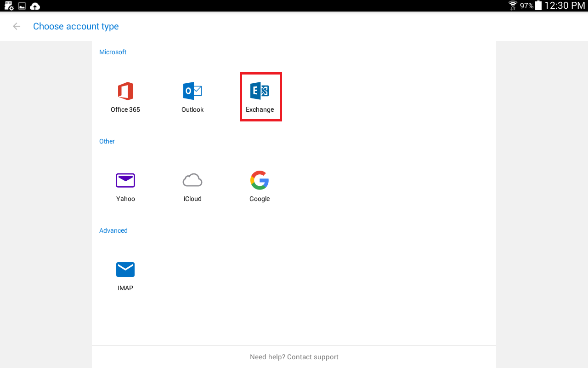
Task: Go back using the arrow icon
Action: pos(17,26)
